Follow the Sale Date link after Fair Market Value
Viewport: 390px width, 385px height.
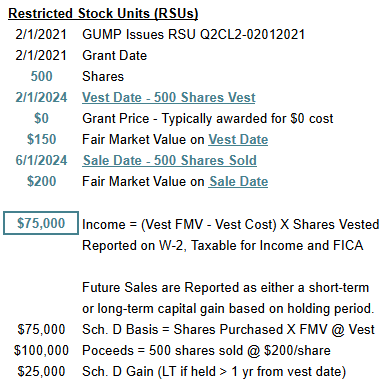tap(238, 181)
